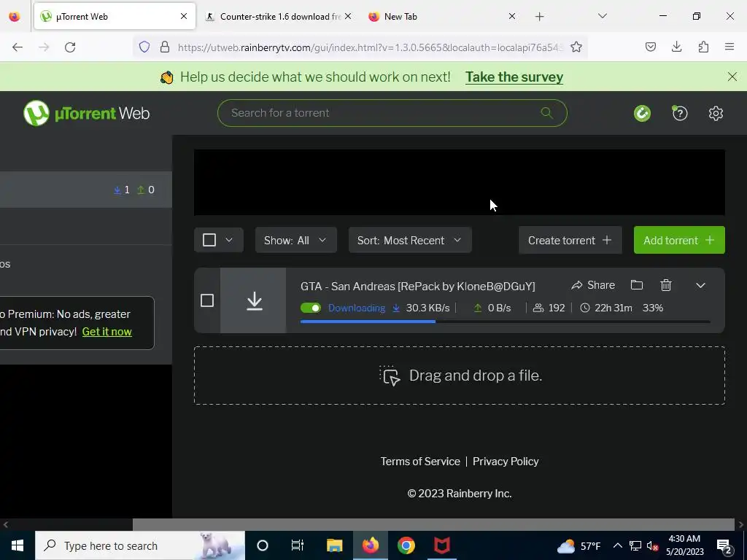Image resolution: width=747 pixels, height=560 pixels.
Task: Click the Create torrent button
Action: (x=570, y=240)
